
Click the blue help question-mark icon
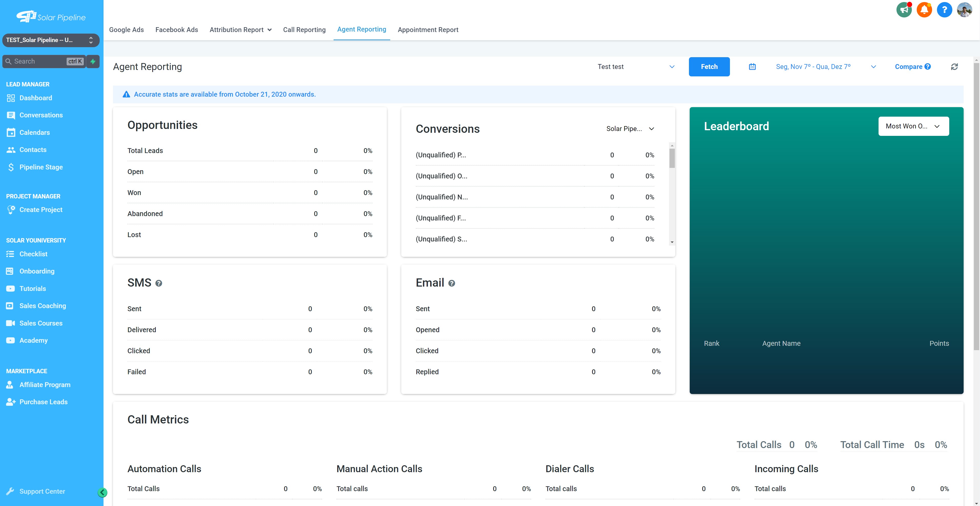(x=944, y=10)
